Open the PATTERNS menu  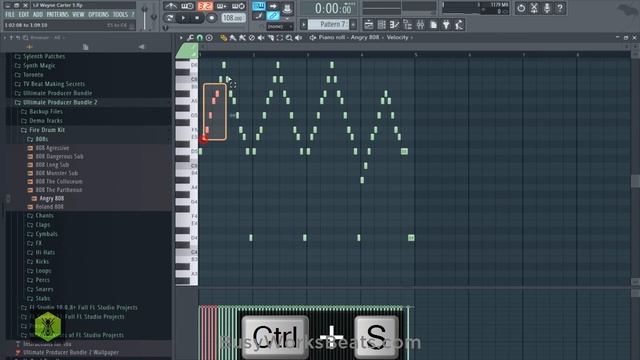[58, 14]
